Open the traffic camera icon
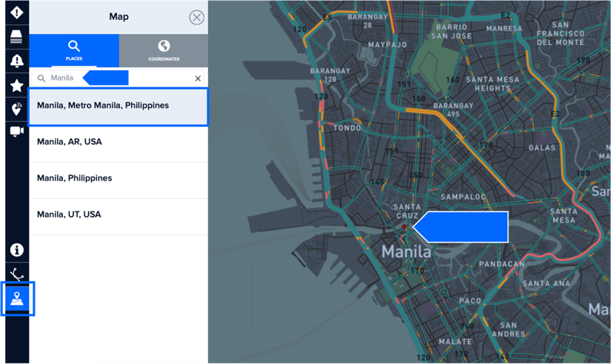The width and height of the screenshot is (611, 364). click(x=17, y=131)
